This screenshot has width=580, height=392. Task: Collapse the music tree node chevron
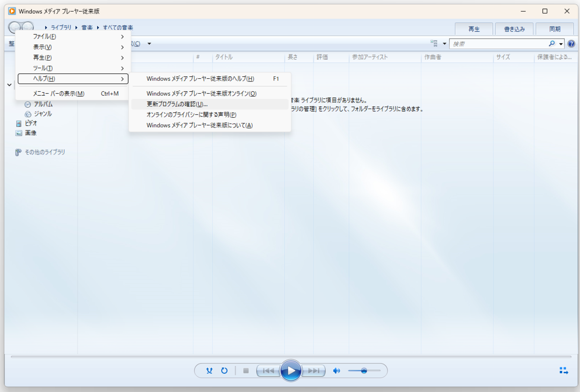(x=10, y=84)
